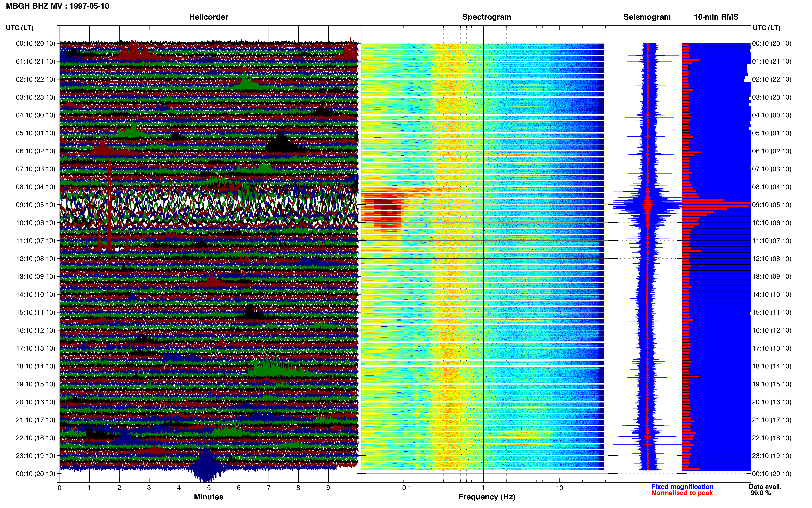Click left time label '05:10 (01:10)'
Screen dimensions: 812x508
pyautogui.click(x=36, y=133)
